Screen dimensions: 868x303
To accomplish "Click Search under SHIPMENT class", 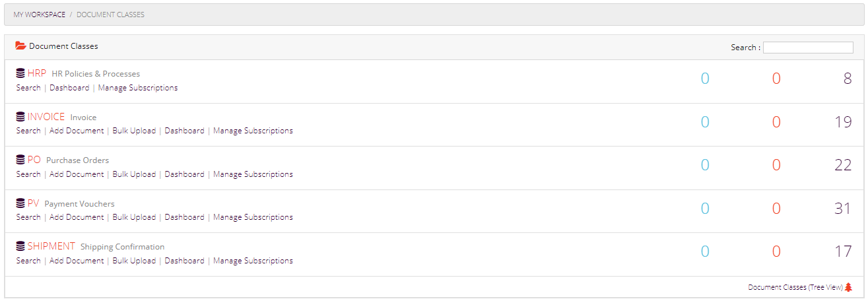I will (x=28, y=261).
